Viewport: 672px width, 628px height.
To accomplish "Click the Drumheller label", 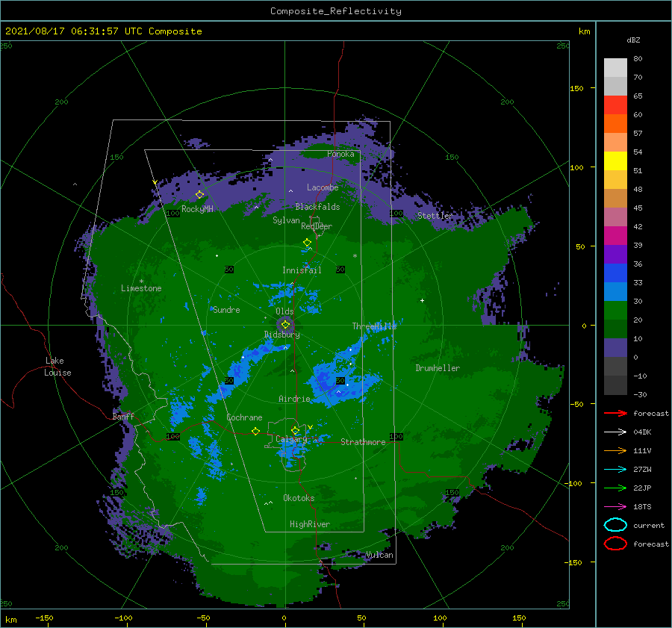I will [438, 368].
